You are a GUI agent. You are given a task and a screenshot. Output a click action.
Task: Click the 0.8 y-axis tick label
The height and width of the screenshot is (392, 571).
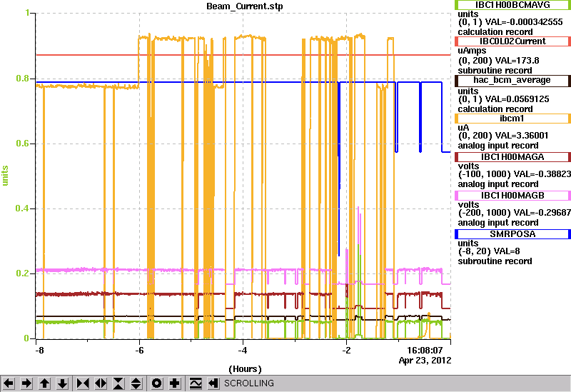click(x=22, y=79)
